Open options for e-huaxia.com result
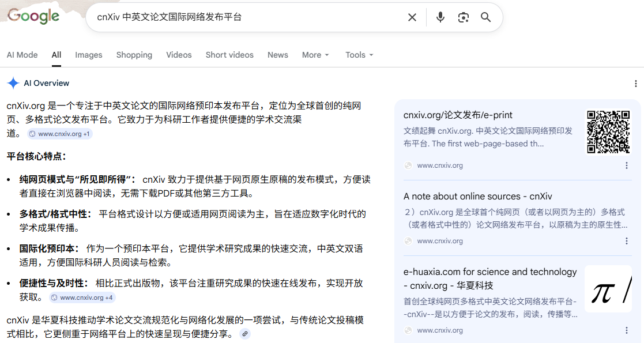The height and width of the screenshot is (343, 644). (627, 330)
